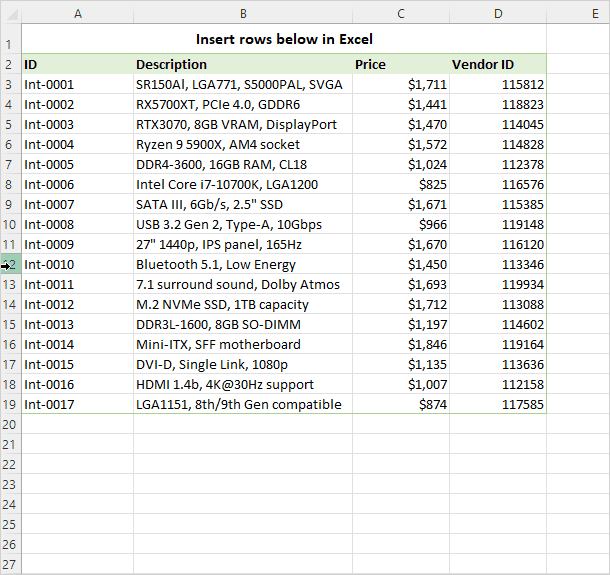Click 'SATA III, 6Gb/s, 2.5" SSD' cell
The image size is (610, 575).
click(x=243, y=204)
